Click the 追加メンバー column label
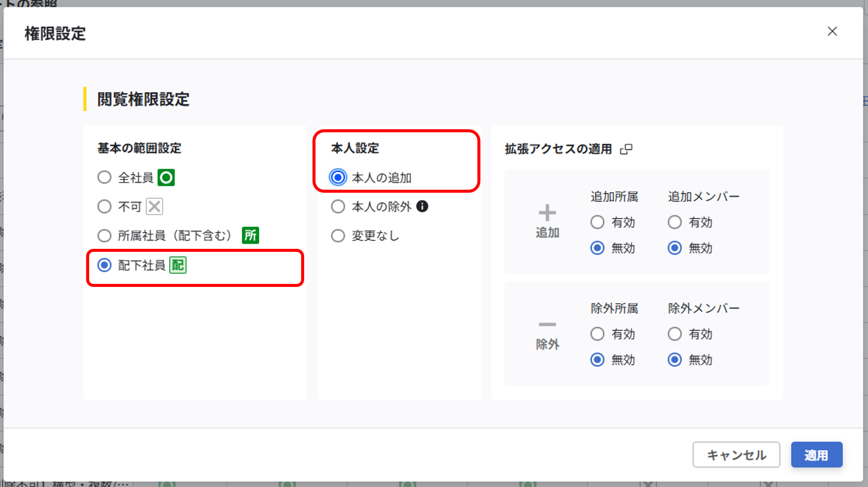The width and height of the screenshot is (868, 487). 703,196
